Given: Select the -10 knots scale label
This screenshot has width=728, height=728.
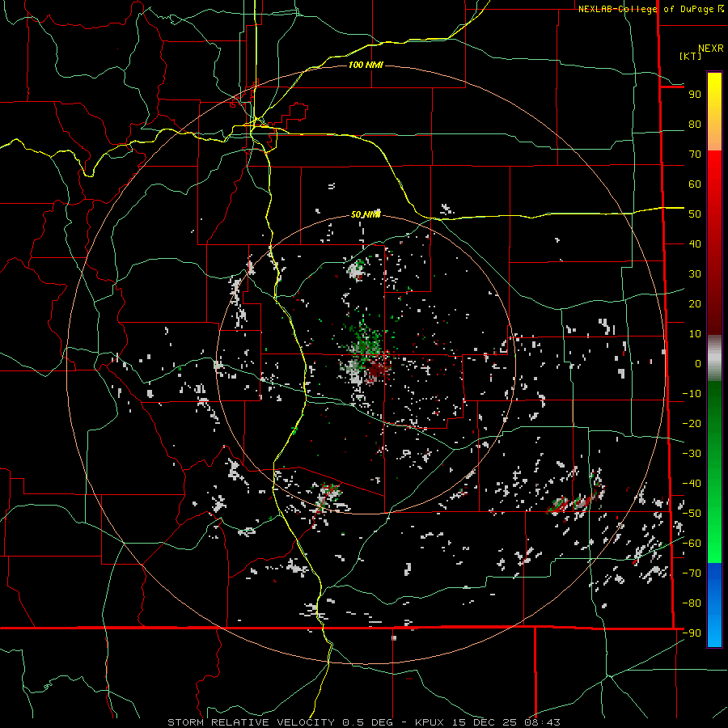Looking at the screenshot, I should pyautogui.click(x=692, y=394).
